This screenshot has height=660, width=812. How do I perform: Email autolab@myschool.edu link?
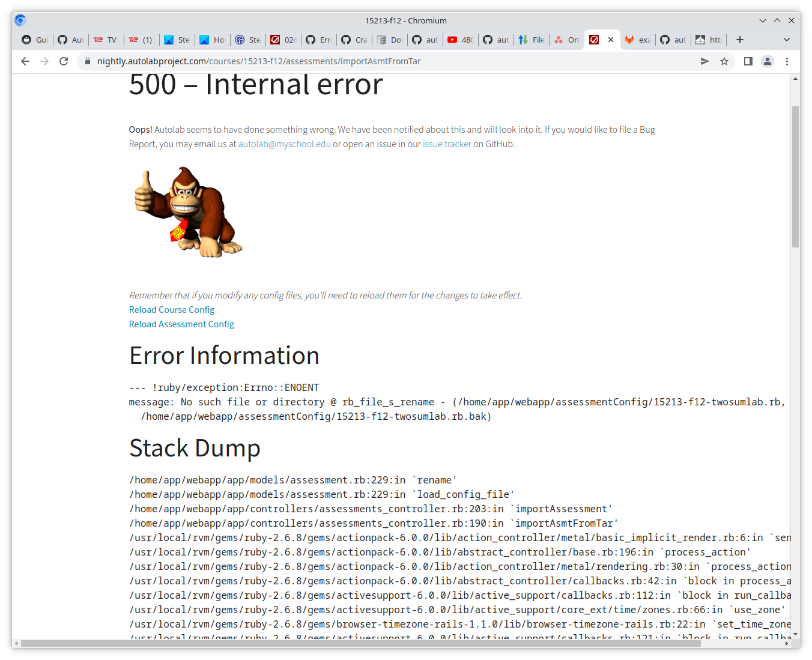tap(284, 144)
